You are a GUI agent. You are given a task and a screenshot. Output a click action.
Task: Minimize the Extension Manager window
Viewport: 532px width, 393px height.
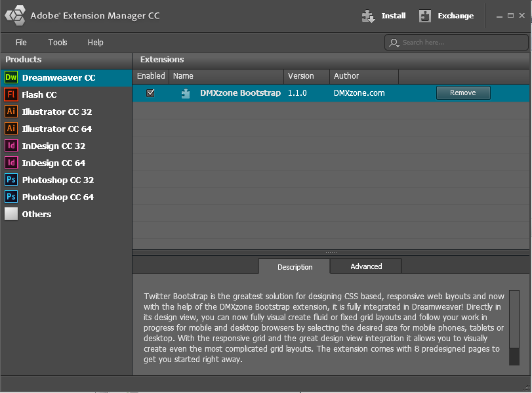(x=499, y=16)
